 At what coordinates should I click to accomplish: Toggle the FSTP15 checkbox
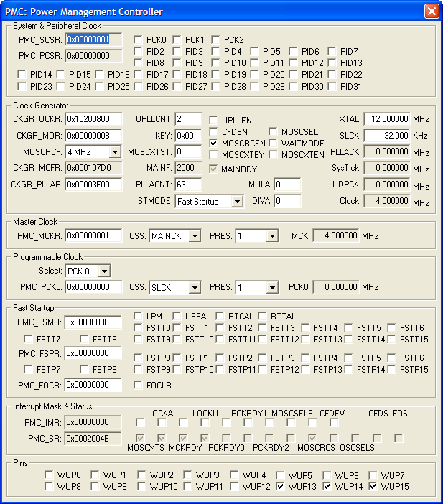point(391,370)
